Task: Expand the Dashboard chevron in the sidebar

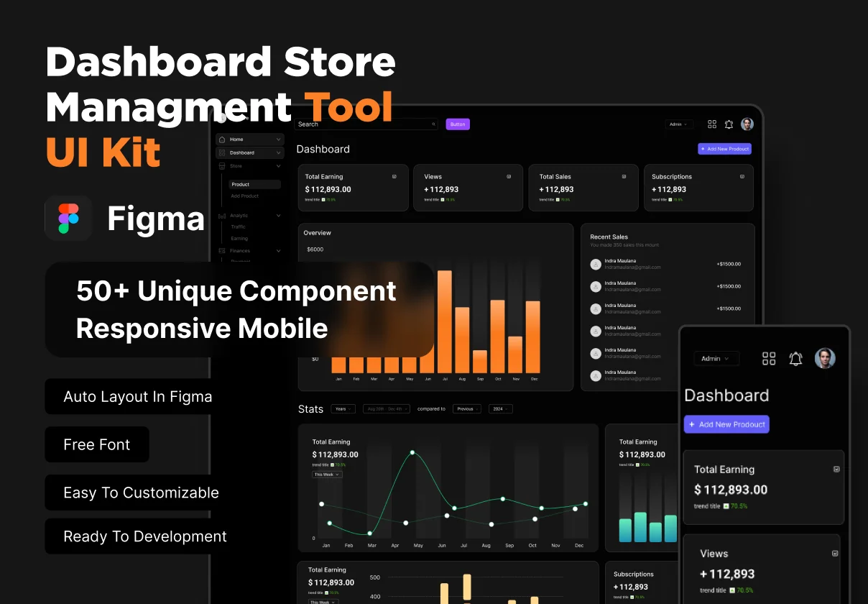Action: [x=278, y=152]
